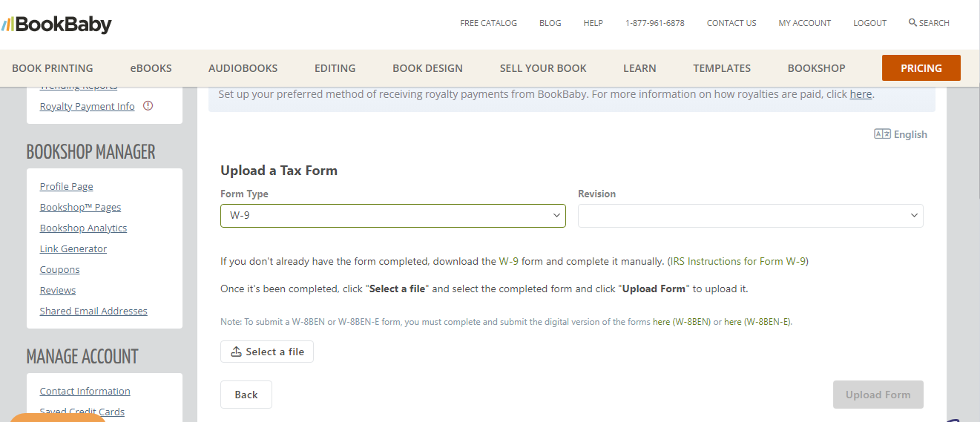Viewport: 980px width, 422px height.
Task: Open the TEMPLATES menu
Action: (x=722, y=68)
